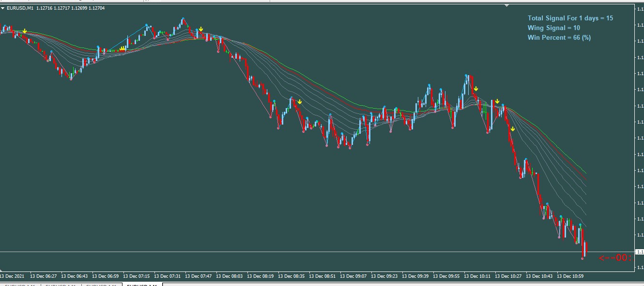The image size is (644, 286).
Task: Click the '13 Dec 07:47' time label
Action: click(x=198, y=276)
